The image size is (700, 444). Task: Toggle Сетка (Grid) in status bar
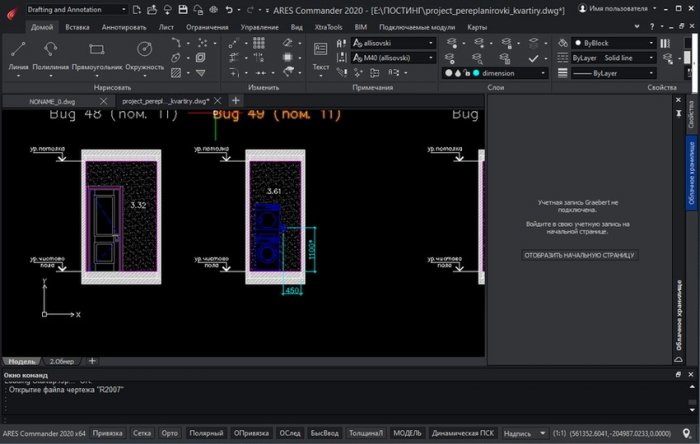coord(142,433)
